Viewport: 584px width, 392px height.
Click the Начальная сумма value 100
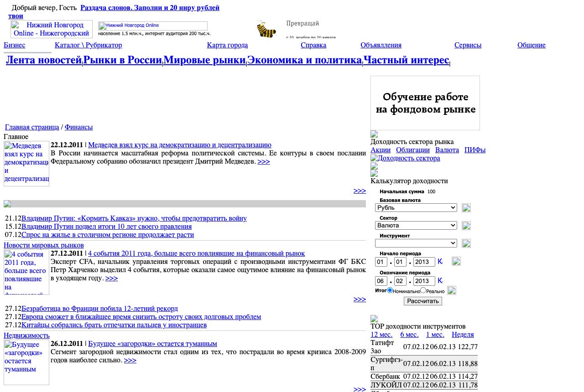(x=432, y=192)
